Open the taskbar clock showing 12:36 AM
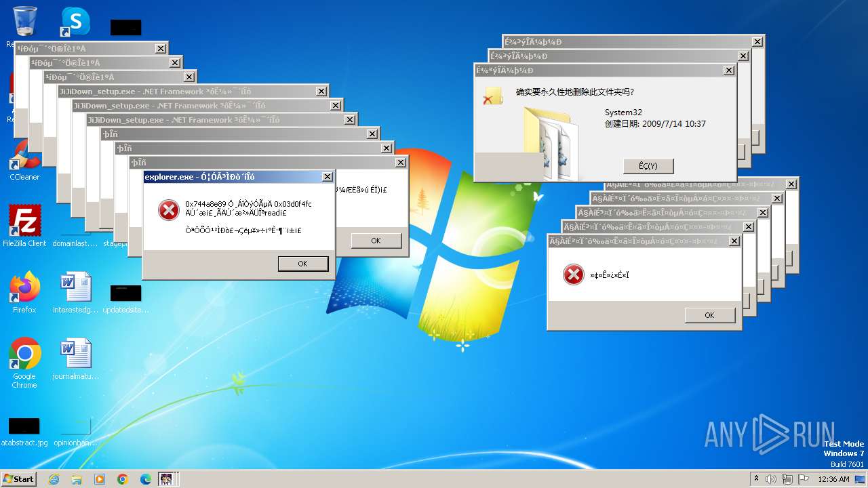 pos(833,479)
